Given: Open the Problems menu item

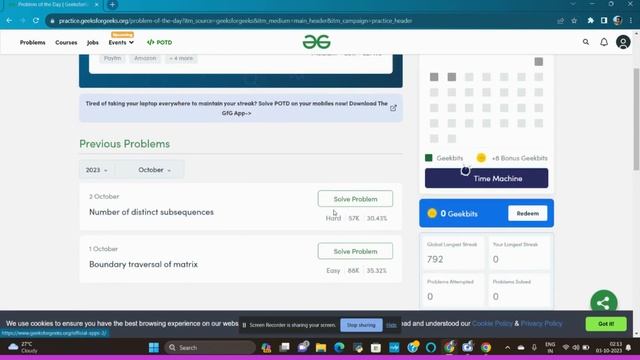Looking at the screenshot, I should point(33,42).
